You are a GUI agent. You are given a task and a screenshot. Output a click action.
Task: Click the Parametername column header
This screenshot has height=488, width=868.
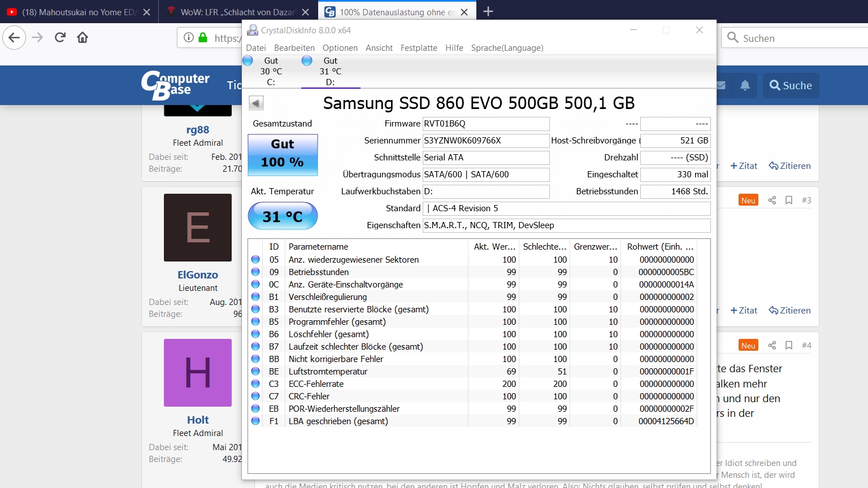tap(376, 247)
